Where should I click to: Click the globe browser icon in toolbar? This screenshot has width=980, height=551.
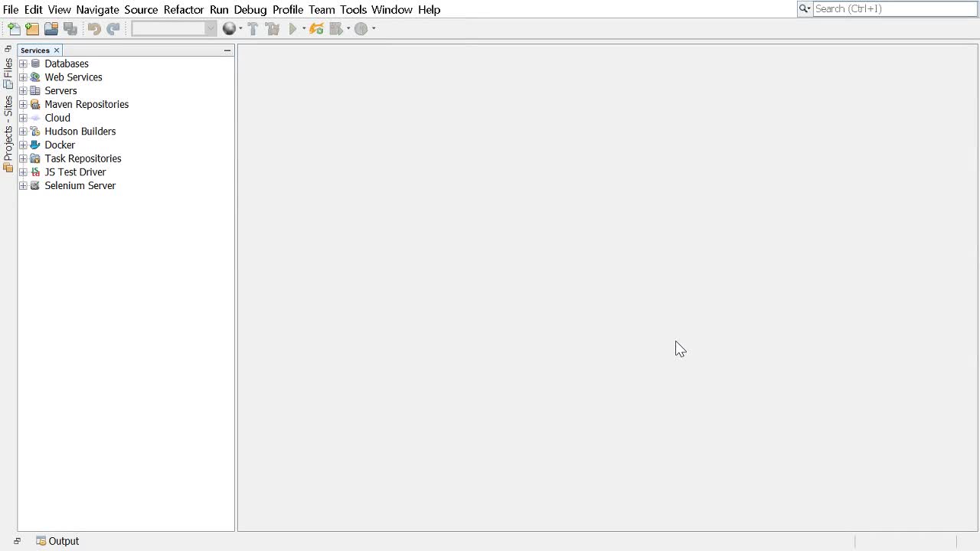229,28
